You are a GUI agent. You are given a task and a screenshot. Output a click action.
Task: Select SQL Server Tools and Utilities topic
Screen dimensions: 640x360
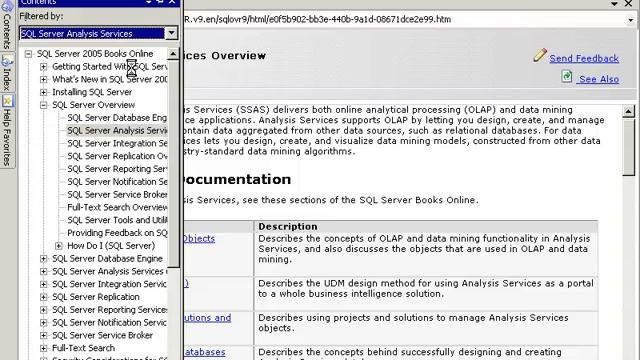click(x=117, y=220)
